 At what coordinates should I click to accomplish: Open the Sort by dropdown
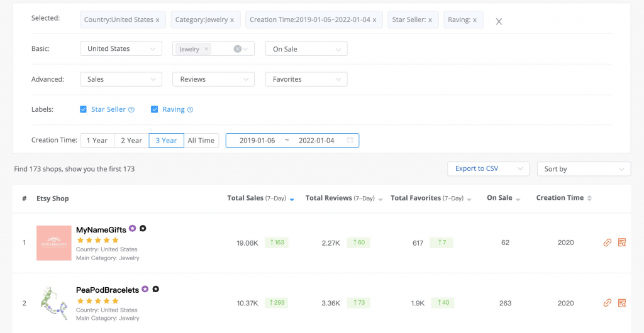click(x=584, y=169)
